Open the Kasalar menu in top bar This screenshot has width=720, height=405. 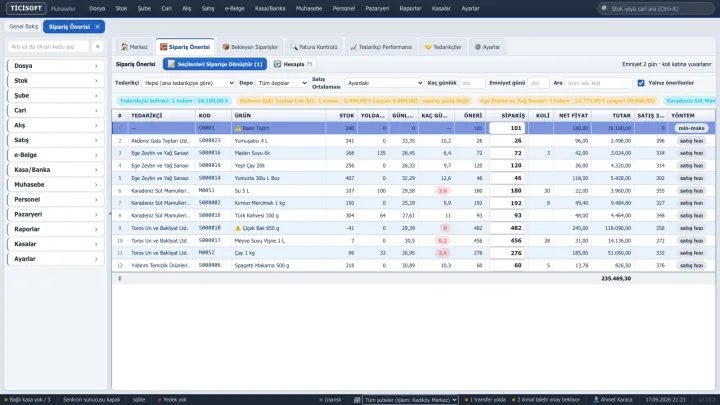tap(441, 8)
